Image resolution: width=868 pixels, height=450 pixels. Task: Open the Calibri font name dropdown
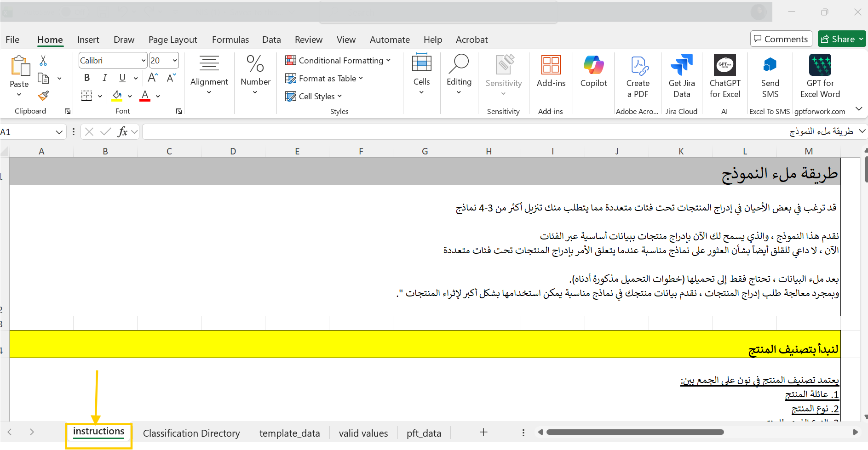coord(144,61)
